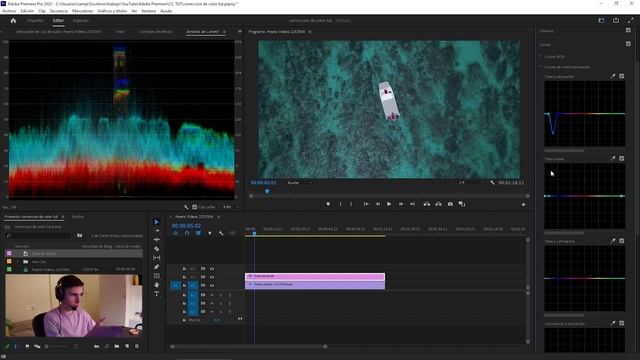Toggle linked selection in timeline
The width and height of the screenshot is (640, 360).
[x=198, y=233]
